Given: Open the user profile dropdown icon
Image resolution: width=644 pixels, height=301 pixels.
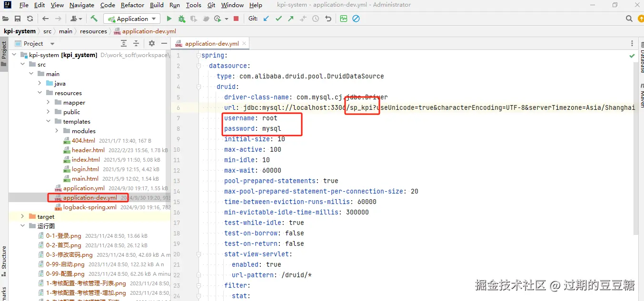Looking at the screenshot, I should [76, 19].
